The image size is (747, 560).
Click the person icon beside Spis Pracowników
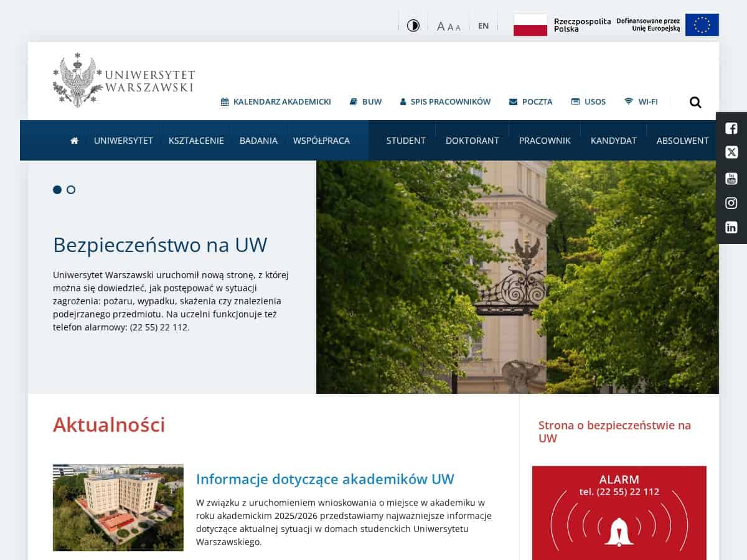pyautogui.click(x=403, y=101)
